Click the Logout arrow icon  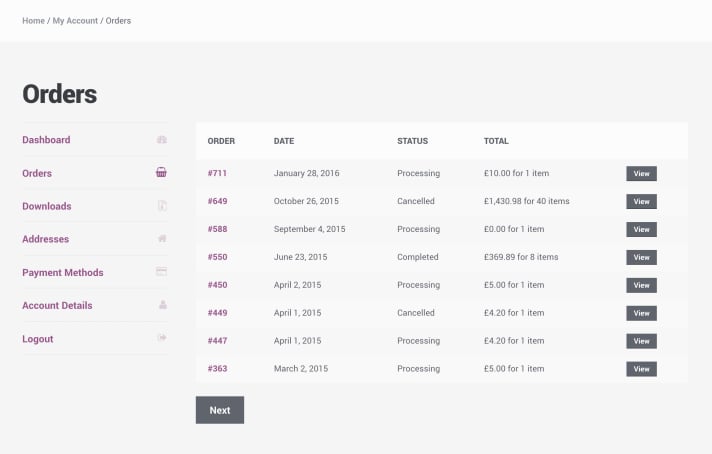tap(162, 338)
